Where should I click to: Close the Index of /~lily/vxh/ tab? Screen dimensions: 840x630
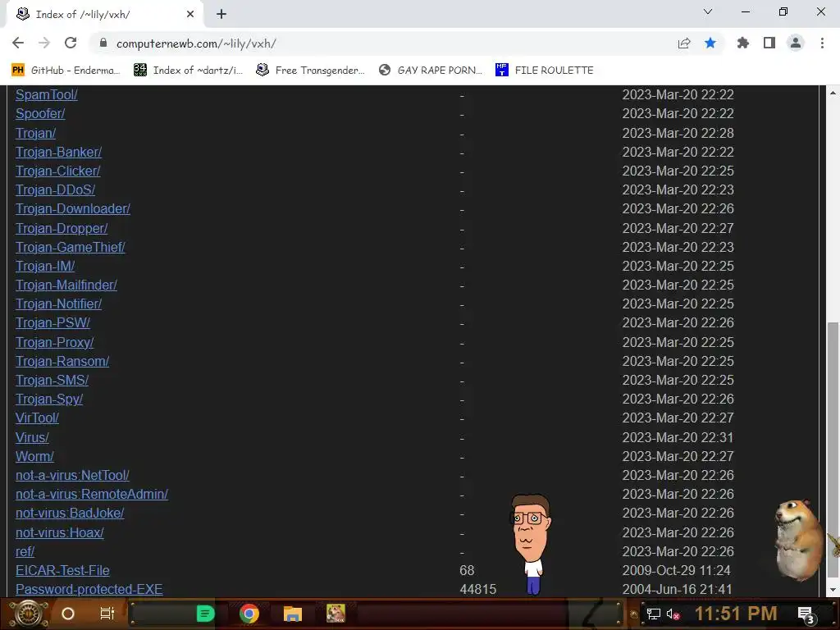[190, 14]
